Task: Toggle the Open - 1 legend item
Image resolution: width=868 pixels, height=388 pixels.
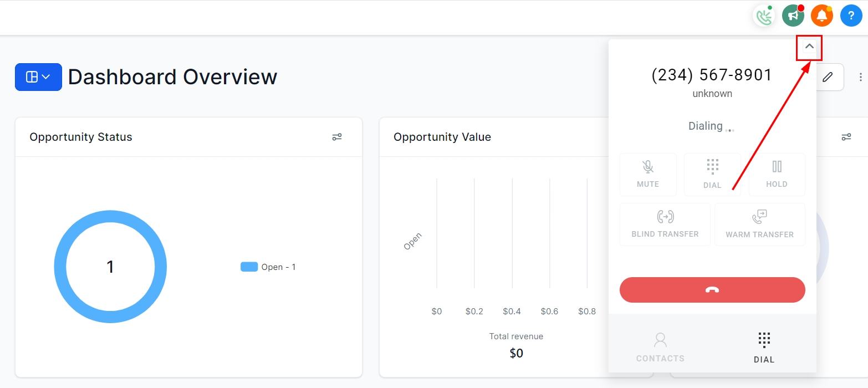Action: point(268,267)
